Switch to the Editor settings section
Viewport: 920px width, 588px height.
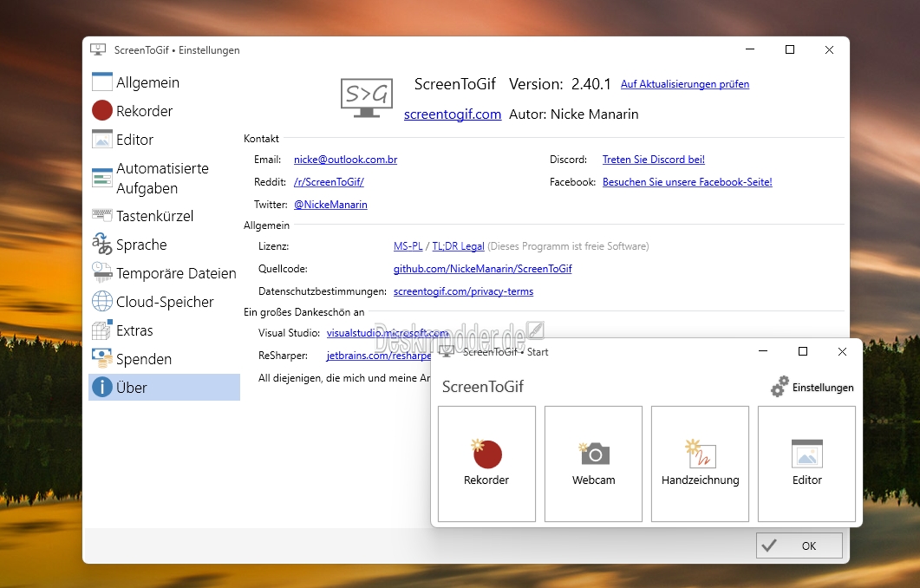[164, 139]
